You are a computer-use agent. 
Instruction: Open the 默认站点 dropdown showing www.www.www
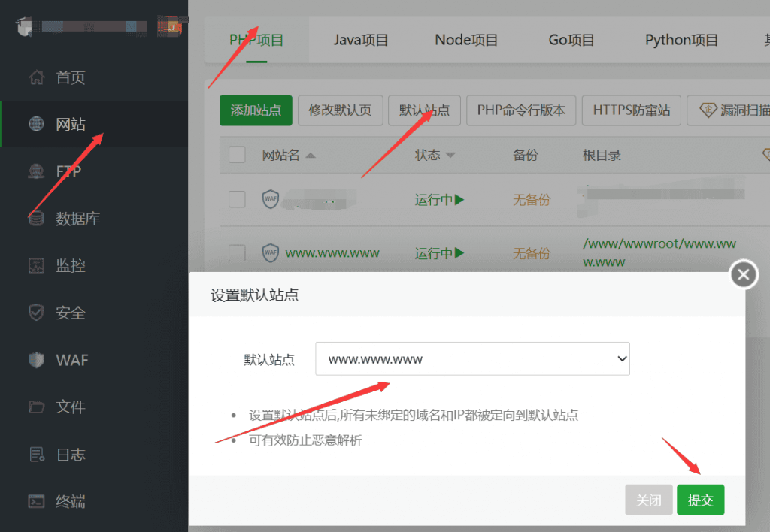(x=472, y=358)
